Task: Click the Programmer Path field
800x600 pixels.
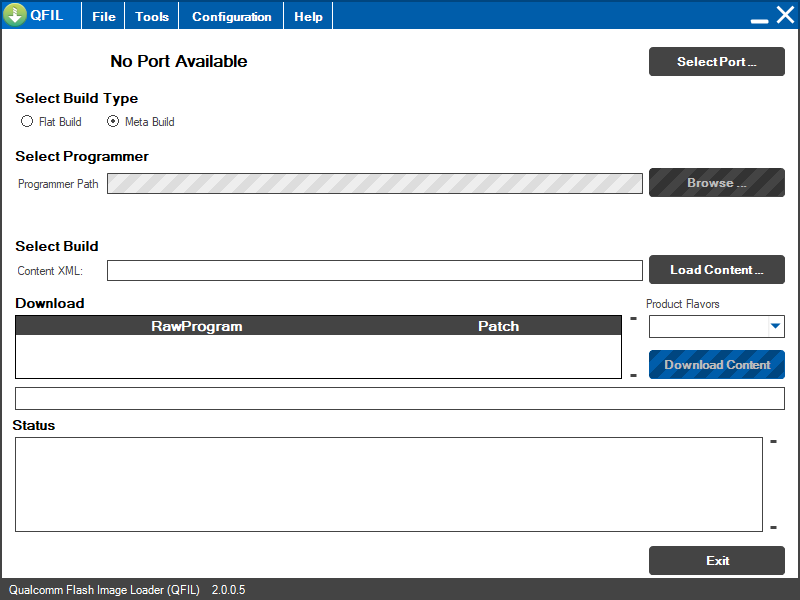Action: [374, 184]
